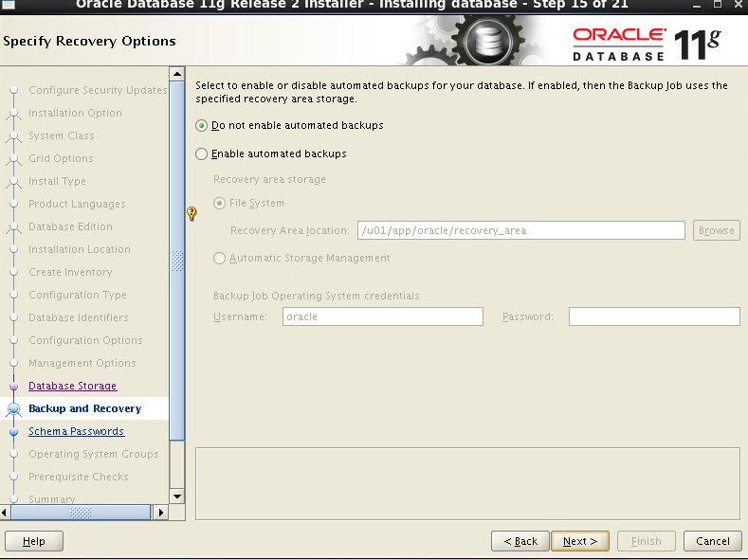Go Back to previous step
Screen dimensions: 748x560
520,541
